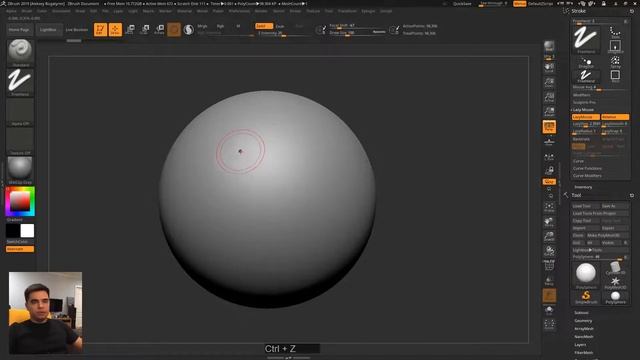
Task: Select the white secondary color swatch
Action: pos(27,231)
